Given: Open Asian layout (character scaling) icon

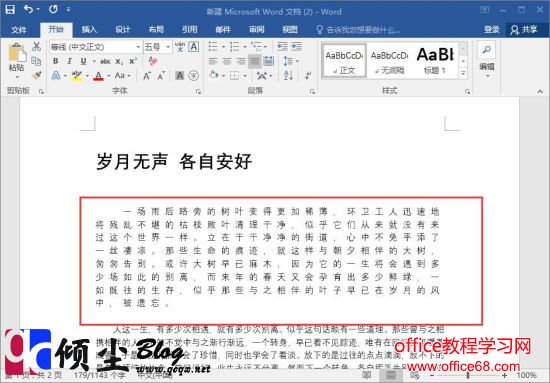Looking at the screenshot, I should click(x=262, y=75).
